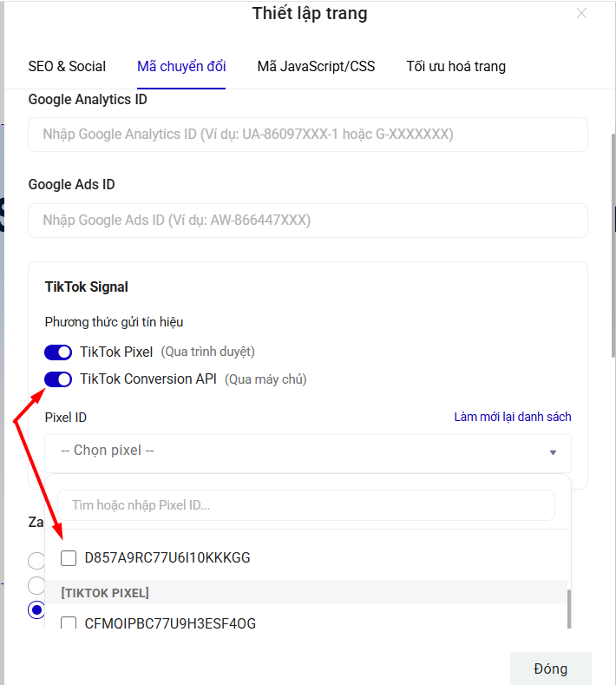This screenshot has height=685, width=616.
Task: Click the Pixel ID label
Action: pos(65,418)
